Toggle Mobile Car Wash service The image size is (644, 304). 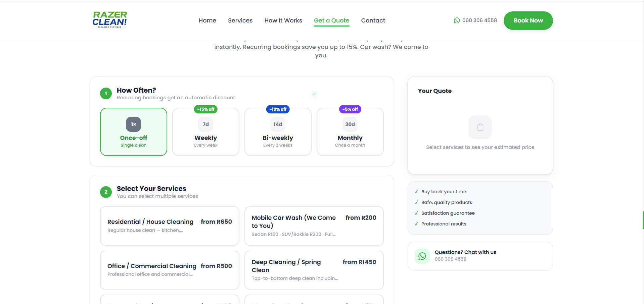pyautogui.click(x=314, y=226)
